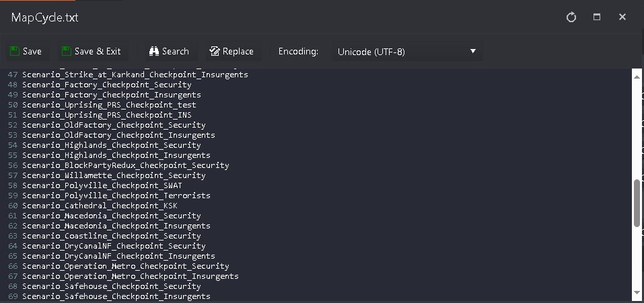
Task: Click the Replace pencil icon
Action: point(215,51)
